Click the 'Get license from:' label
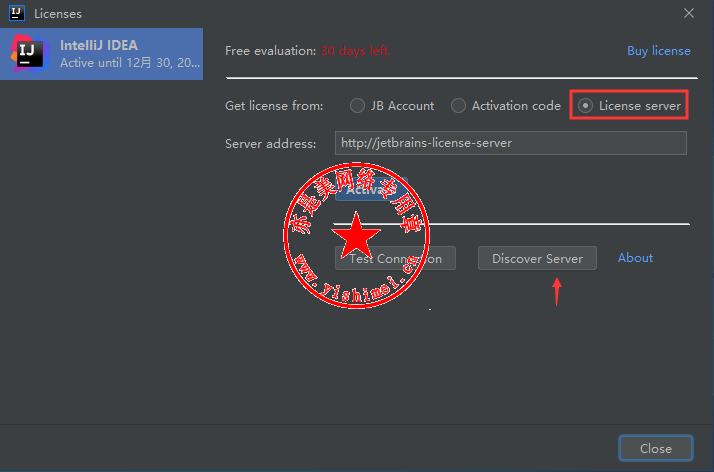Viewport: 714px width, 472px height. click(x=274, y=106)
